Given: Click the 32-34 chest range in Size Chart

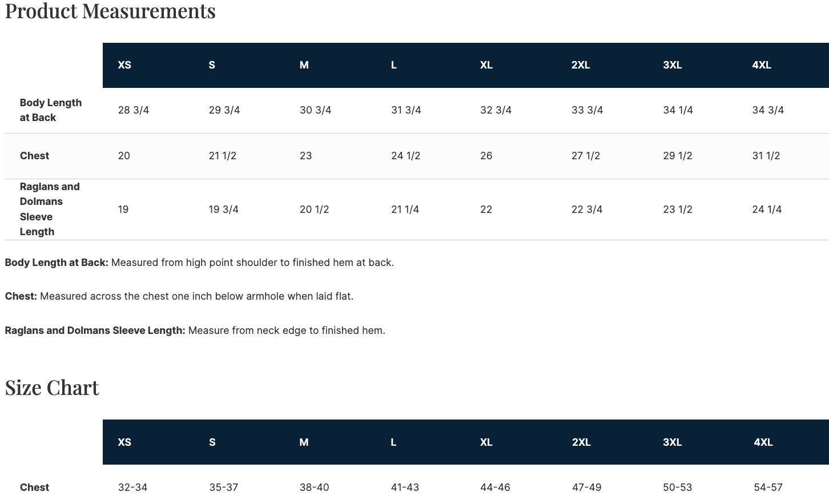Looking at the screenshot, I should point(132,487).
